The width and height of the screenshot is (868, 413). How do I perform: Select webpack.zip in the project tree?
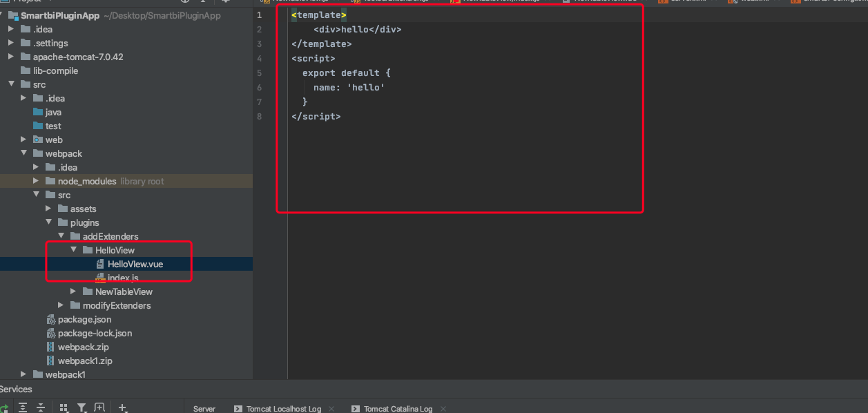(x=84, y=347)
